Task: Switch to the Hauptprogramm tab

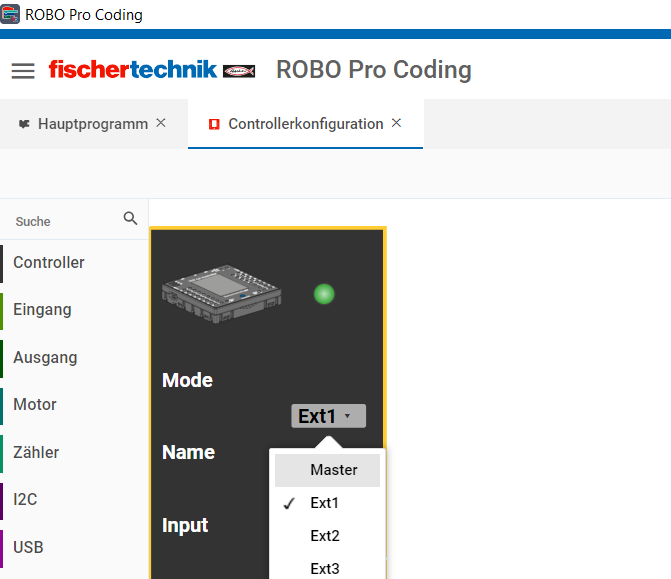Action: click(93, 124)
